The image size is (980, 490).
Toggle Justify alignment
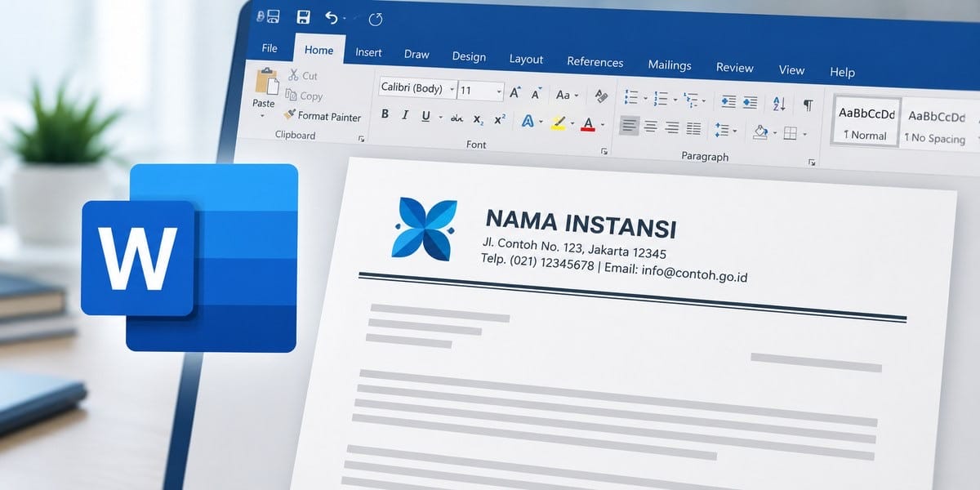pyautogui.click(x=693, y=128)
